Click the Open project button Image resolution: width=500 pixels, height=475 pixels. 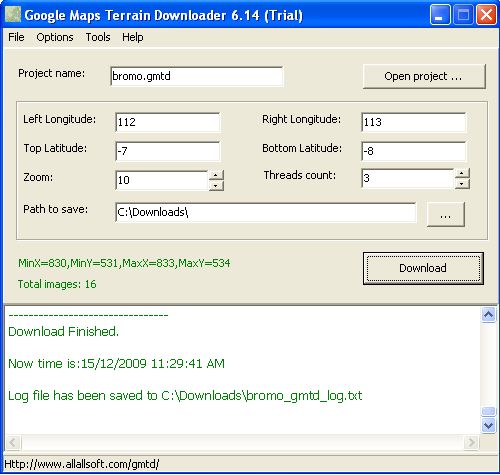(x=424, y=76)
